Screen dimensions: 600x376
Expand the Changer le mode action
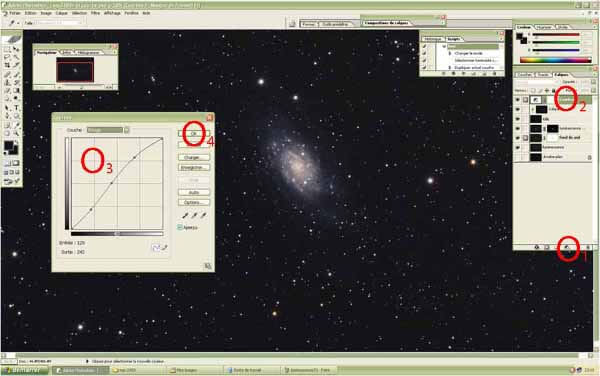point(450,54)
